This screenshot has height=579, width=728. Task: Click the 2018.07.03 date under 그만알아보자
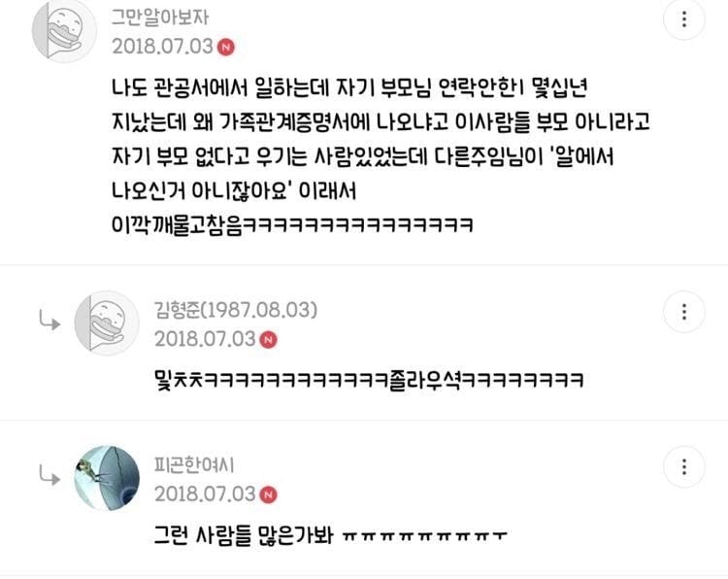(162, 47)
